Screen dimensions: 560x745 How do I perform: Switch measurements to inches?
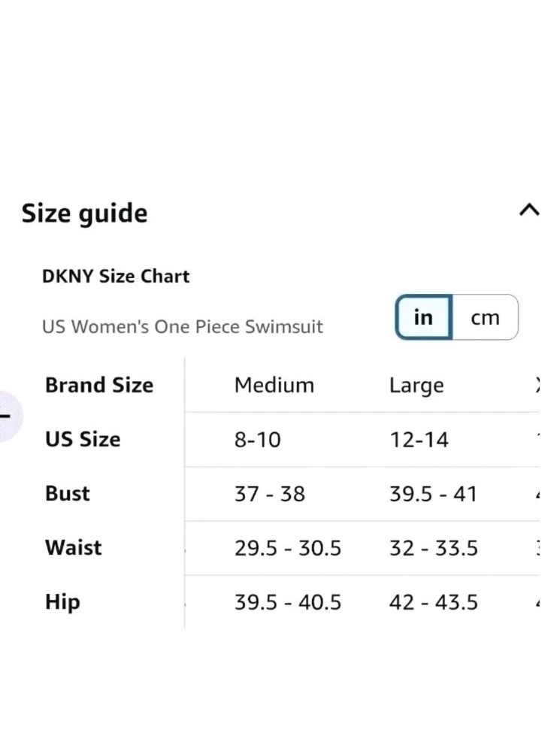(x=423, y=317)
